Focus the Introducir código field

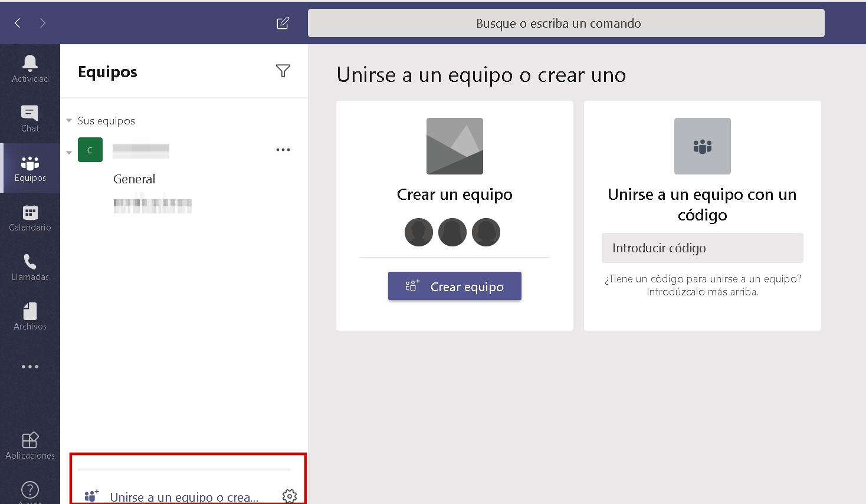pos(703,248)
